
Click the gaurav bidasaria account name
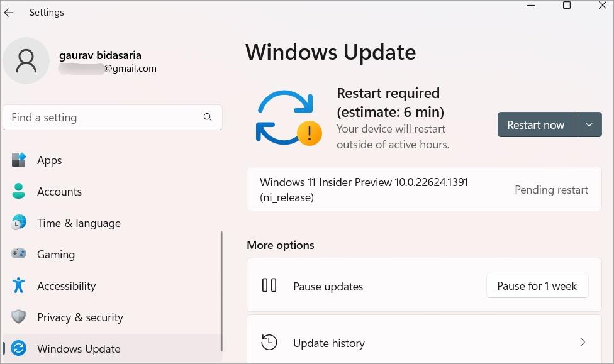click(x=100, y=55)
